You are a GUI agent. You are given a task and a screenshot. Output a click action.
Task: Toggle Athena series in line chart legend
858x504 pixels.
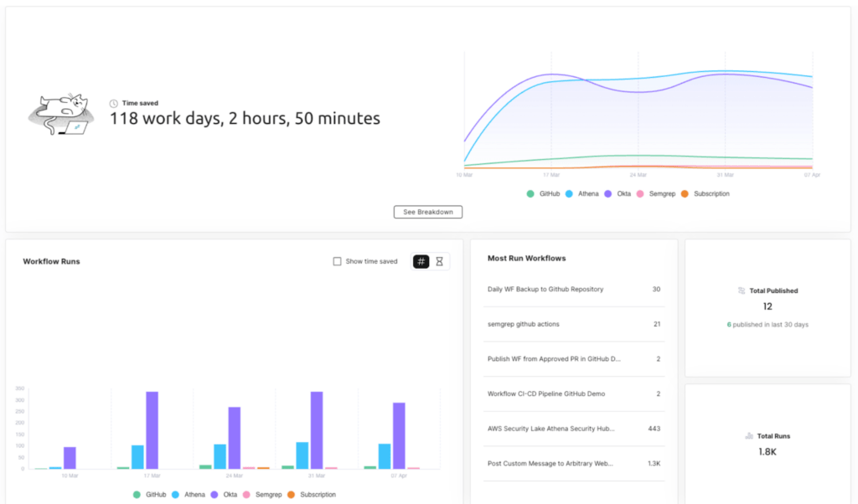pos(582,193)
